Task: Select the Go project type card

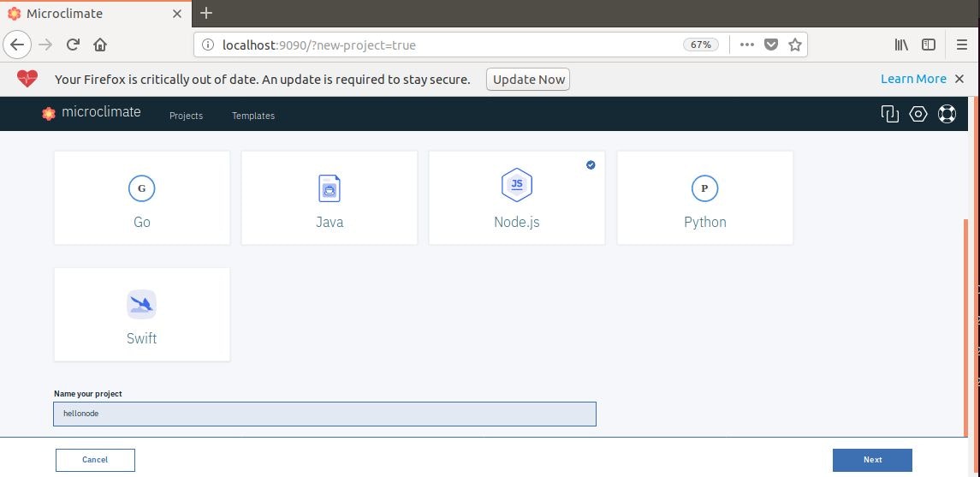Action: [x=142, y=198]
